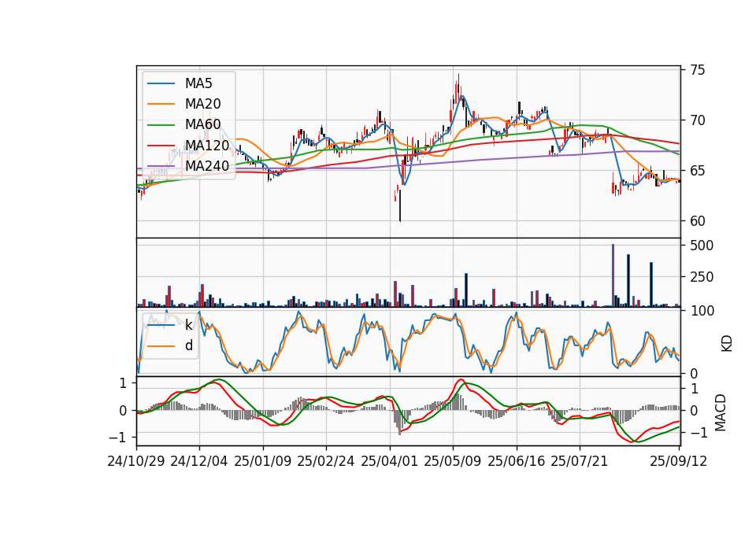
Task: Select the 25/01/09 date label
Action: click(263, 461)
